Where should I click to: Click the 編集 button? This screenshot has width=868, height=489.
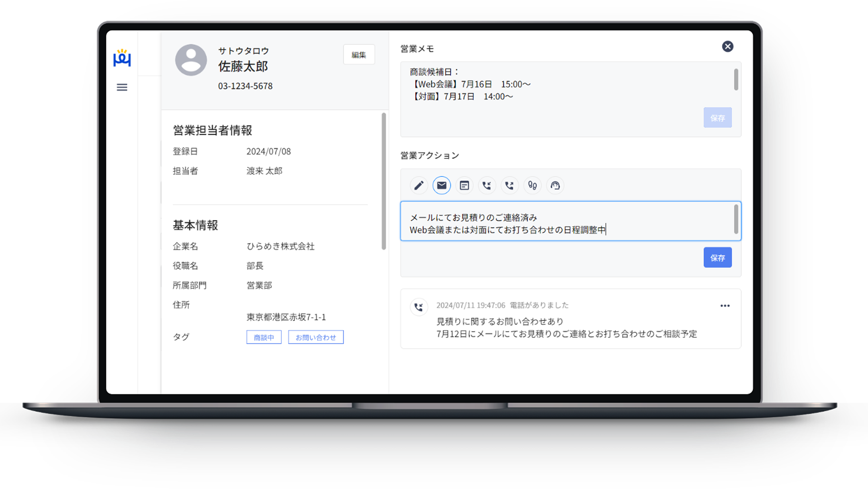coord(359,55)
